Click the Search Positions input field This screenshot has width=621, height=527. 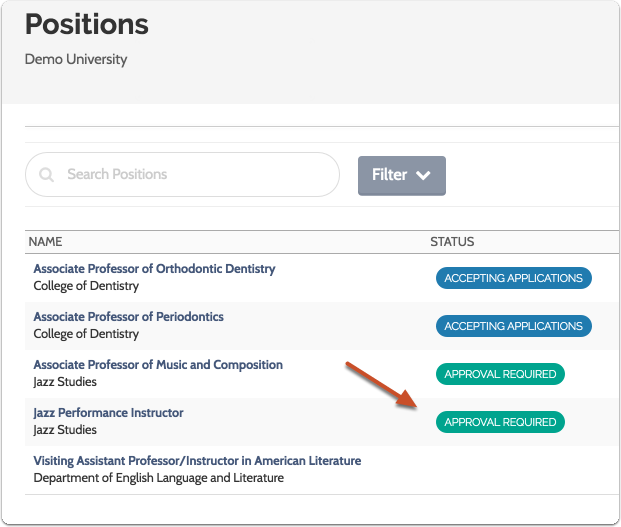190,175
